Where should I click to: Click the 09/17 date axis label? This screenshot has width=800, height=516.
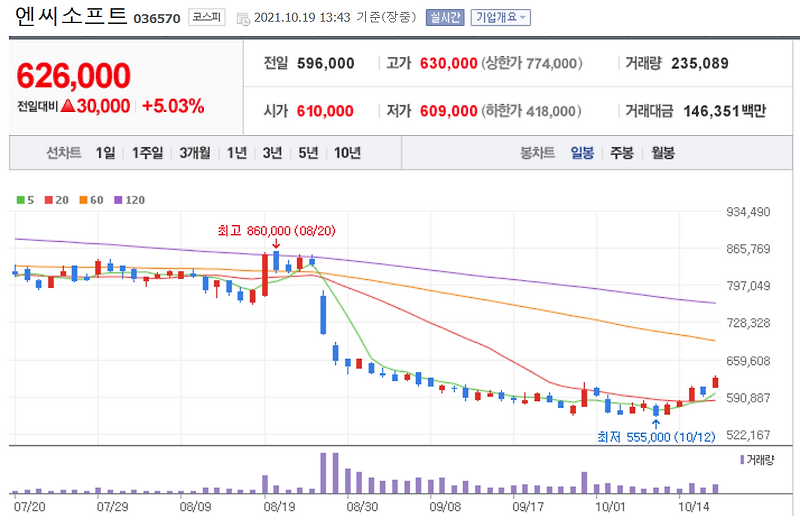pyautogui.click(x=528, y=506)
